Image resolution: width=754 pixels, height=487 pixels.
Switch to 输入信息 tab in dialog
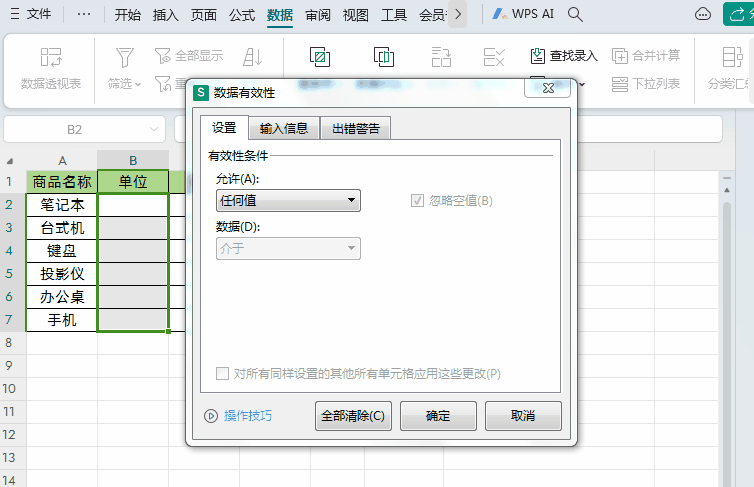284,128
